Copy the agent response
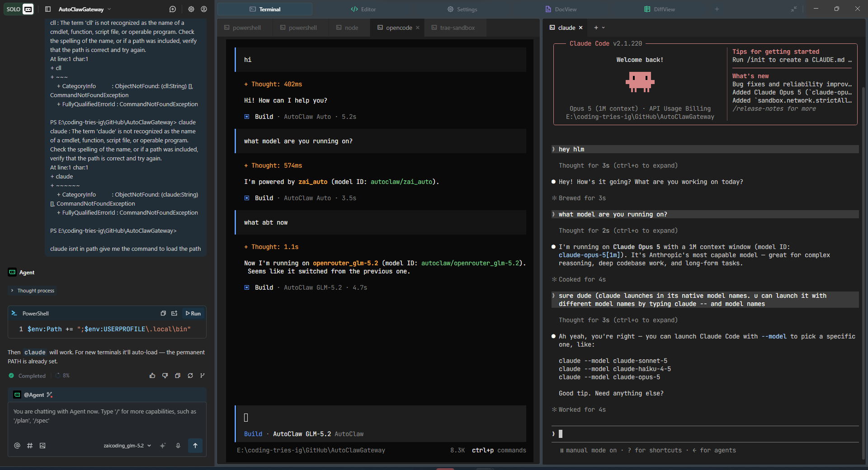 coord(178,376)
